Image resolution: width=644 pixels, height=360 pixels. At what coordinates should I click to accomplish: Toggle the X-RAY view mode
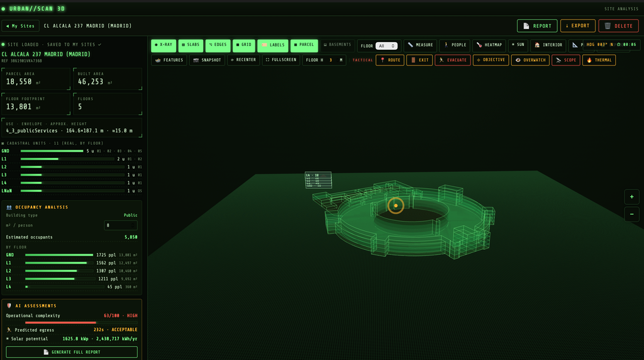point(164,45)
